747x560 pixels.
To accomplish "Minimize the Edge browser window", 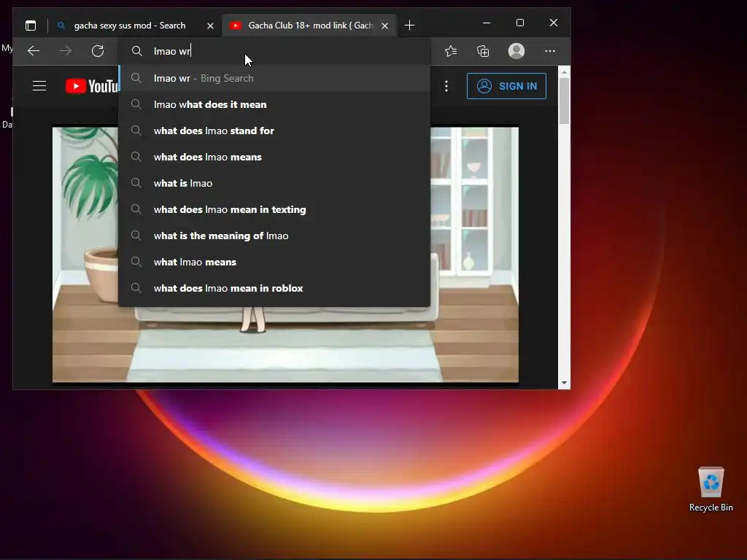I will point(487,23).
